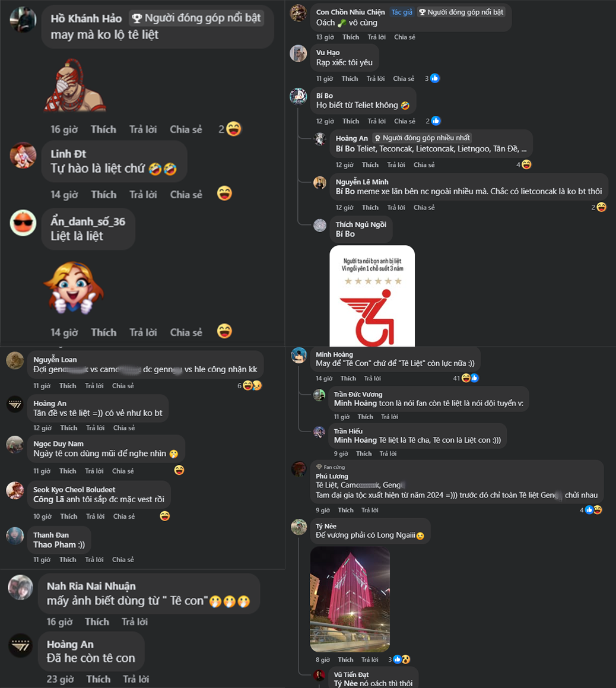Click the laughing reaction on Linh Đt's comment
The image size is (616, 688).
pos(224,194)
